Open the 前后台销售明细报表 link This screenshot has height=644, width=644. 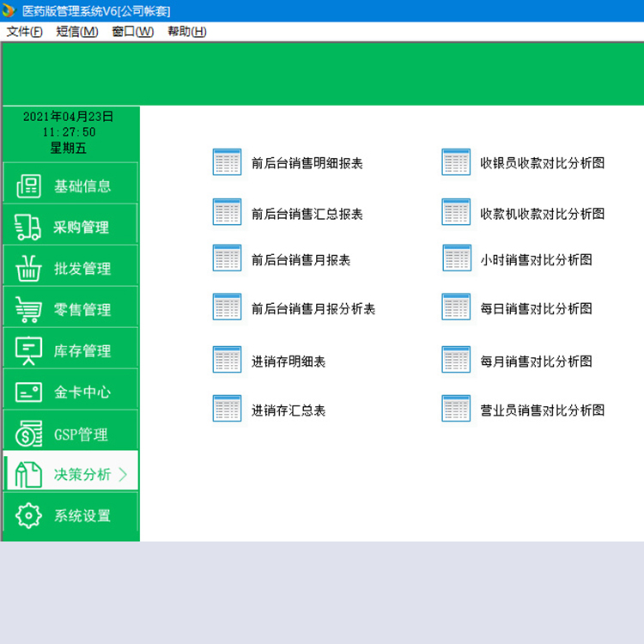(307, 163)
